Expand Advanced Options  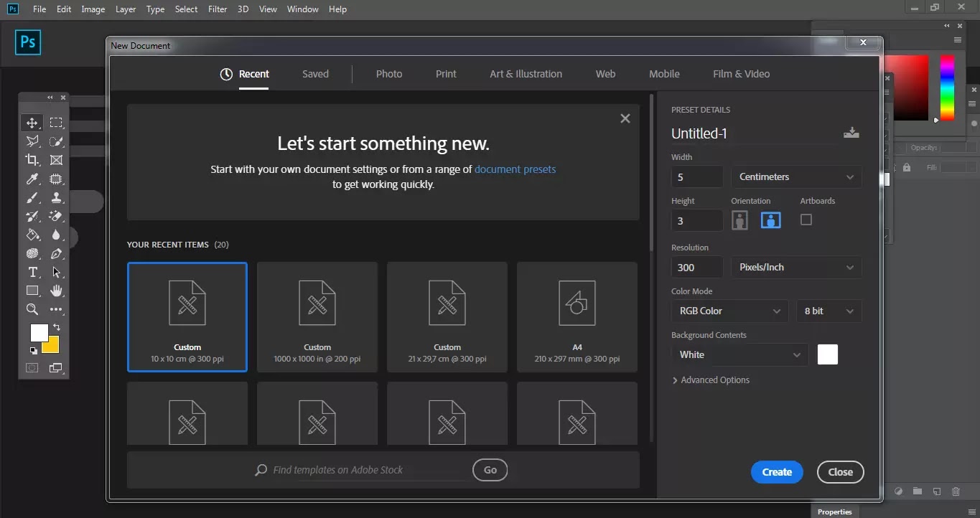click(x=711, y=380)
